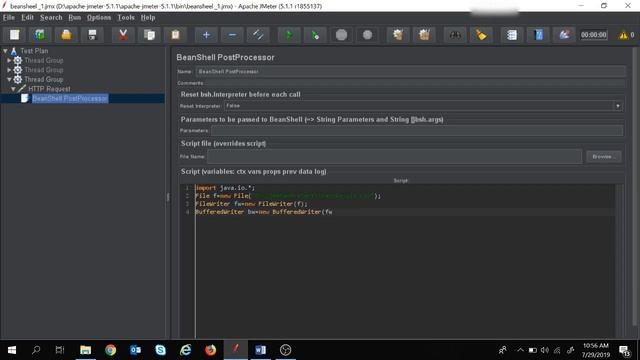
Task: Click the Reset Search brush icon
Action: pos(481,35)
